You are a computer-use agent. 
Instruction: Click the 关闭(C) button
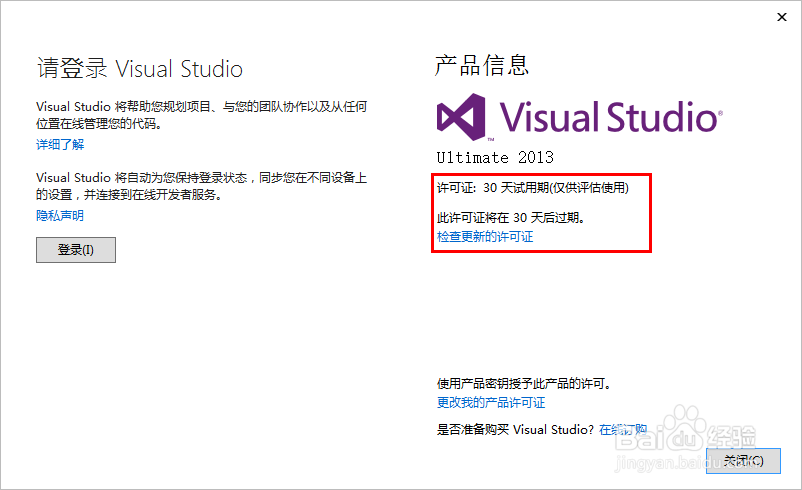[743, 461]
